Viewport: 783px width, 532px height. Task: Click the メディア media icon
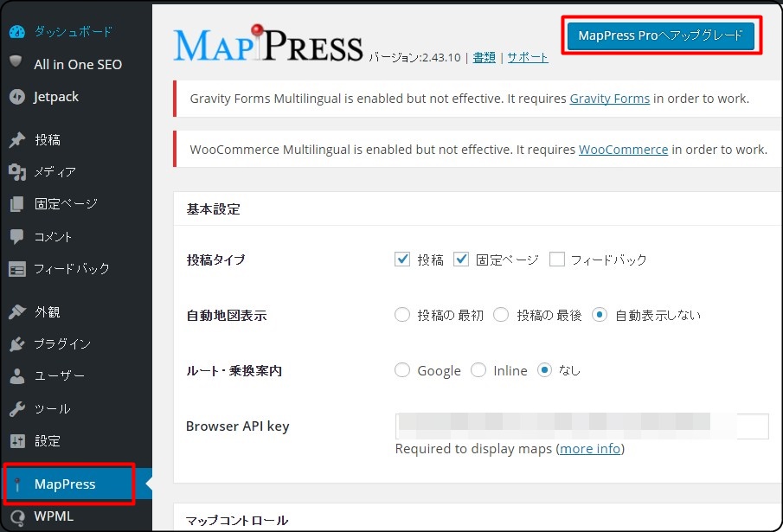point(17,172)
